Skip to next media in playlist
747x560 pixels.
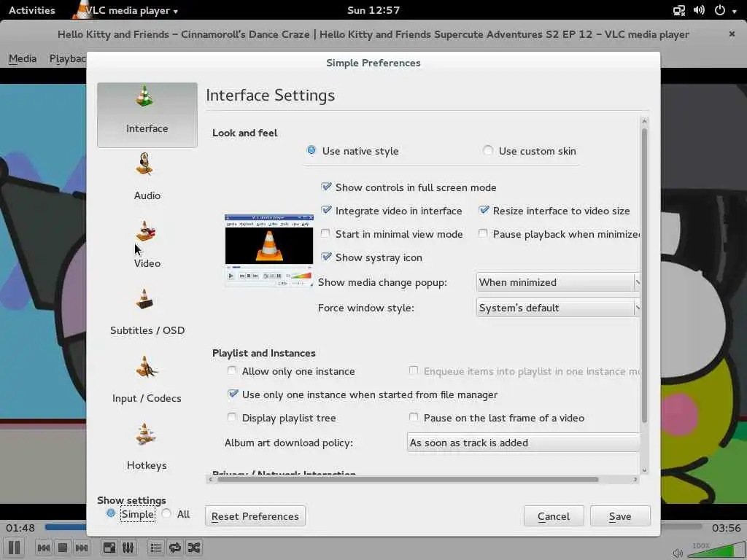pos(82,548)
